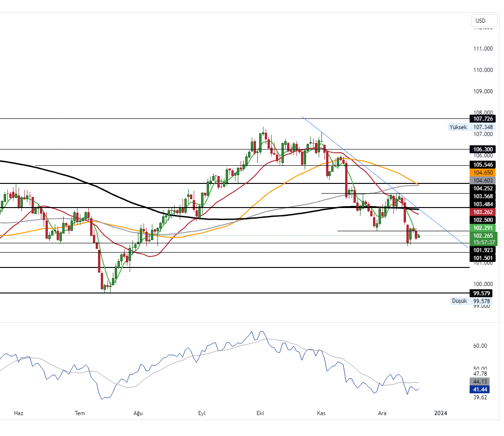504x436 pixels.
Task: Click the Kas month label on time axis
Action: pyautogui.click(x=321, y=413)
